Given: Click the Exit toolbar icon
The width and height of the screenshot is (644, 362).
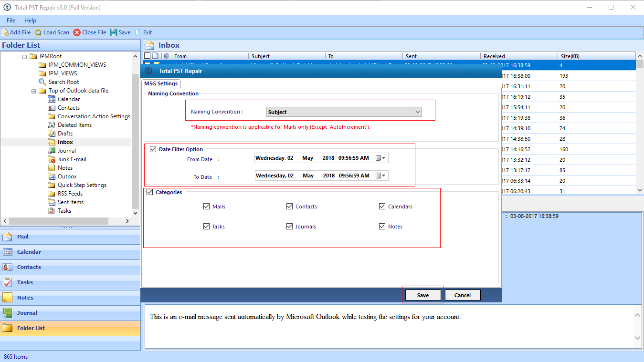Looking at the screenshot, I should coord(138,32).
